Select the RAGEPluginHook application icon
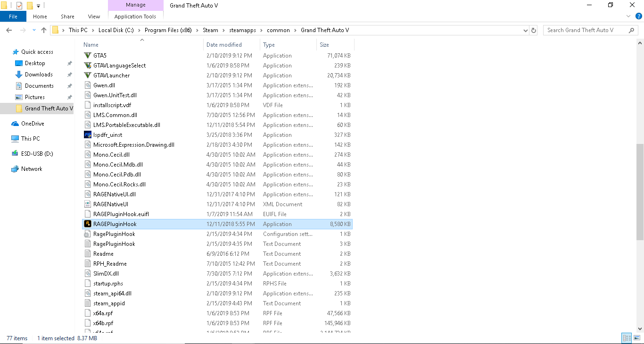 coord(88,224)
